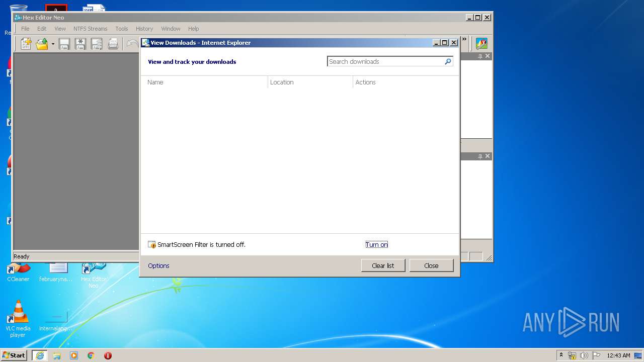Click the Open file folder icon in Hex Editor Neo
This screenshot has height=362, width=644.
pos(42,44)
